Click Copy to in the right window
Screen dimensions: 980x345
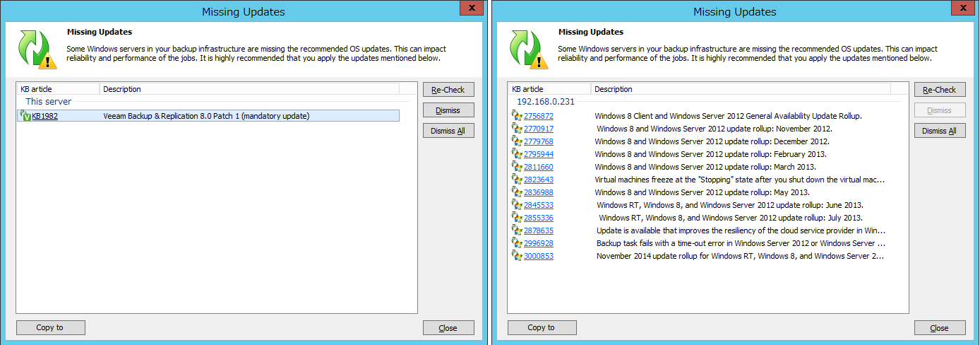542,327
